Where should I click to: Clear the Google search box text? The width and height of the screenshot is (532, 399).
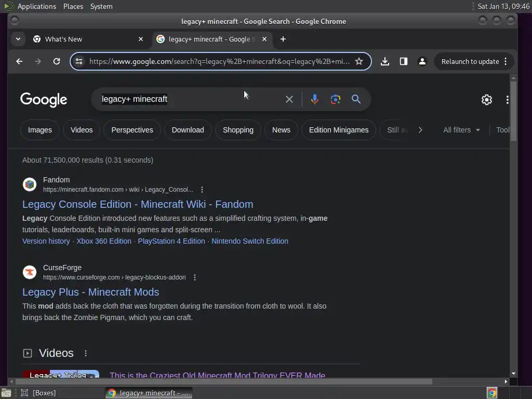(289, 99)
